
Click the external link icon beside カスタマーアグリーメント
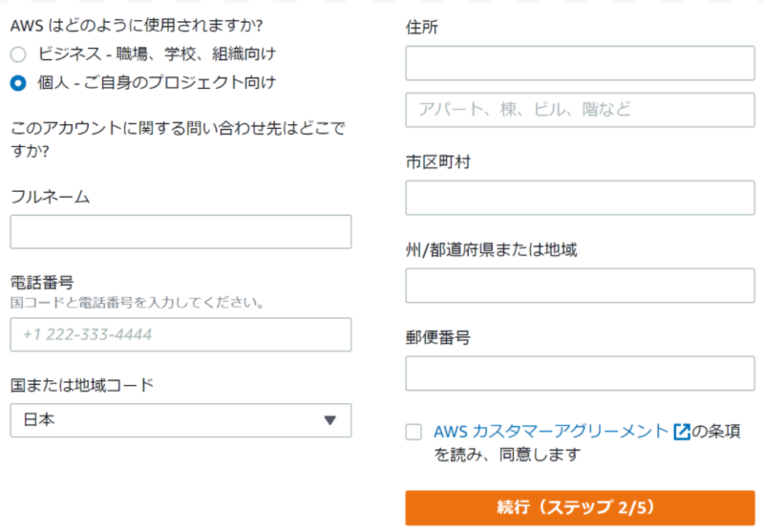pyautogui.click(x=682, y=432)
